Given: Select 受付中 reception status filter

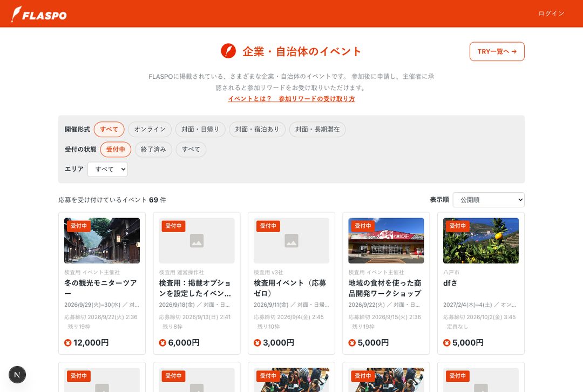Looking at the screenshot, I should (x=116, y=150).
